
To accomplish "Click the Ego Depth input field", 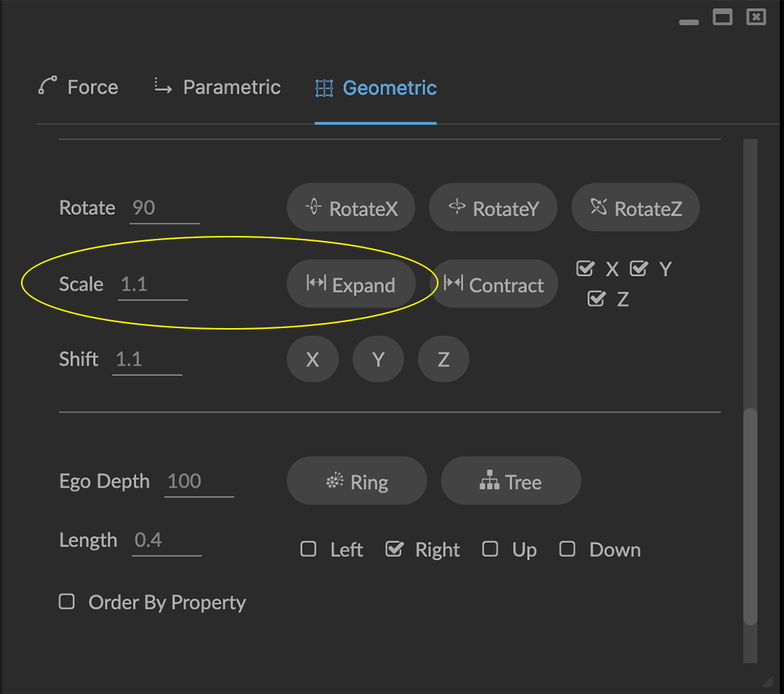I will [199, 481].
